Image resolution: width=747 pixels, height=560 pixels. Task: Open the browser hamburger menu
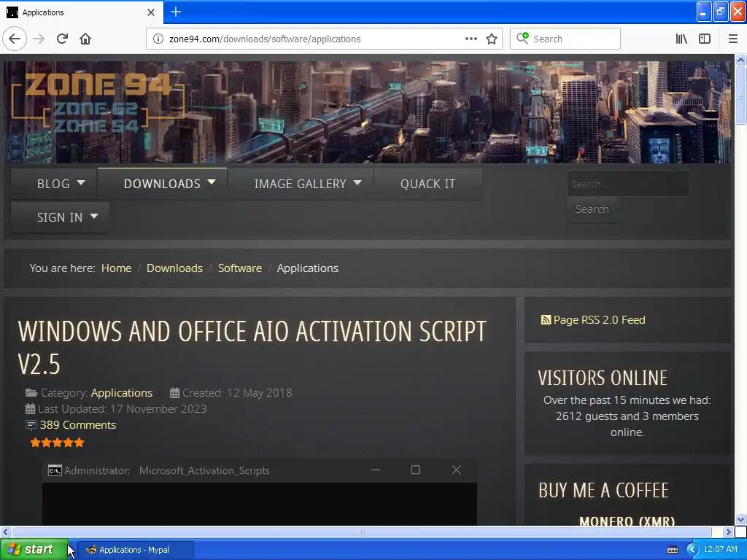pyautogui.click(x=732, y=39)
